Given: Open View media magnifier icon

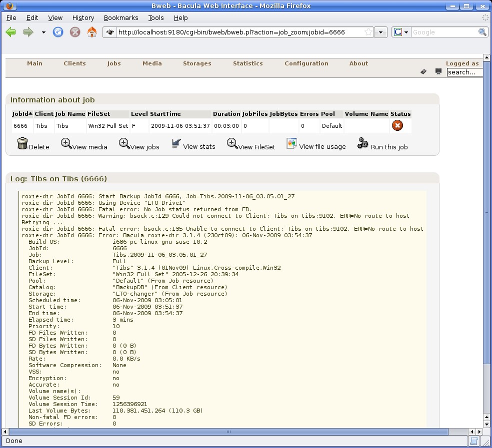Looking at the screenshot, I should (x=66, y=144).
